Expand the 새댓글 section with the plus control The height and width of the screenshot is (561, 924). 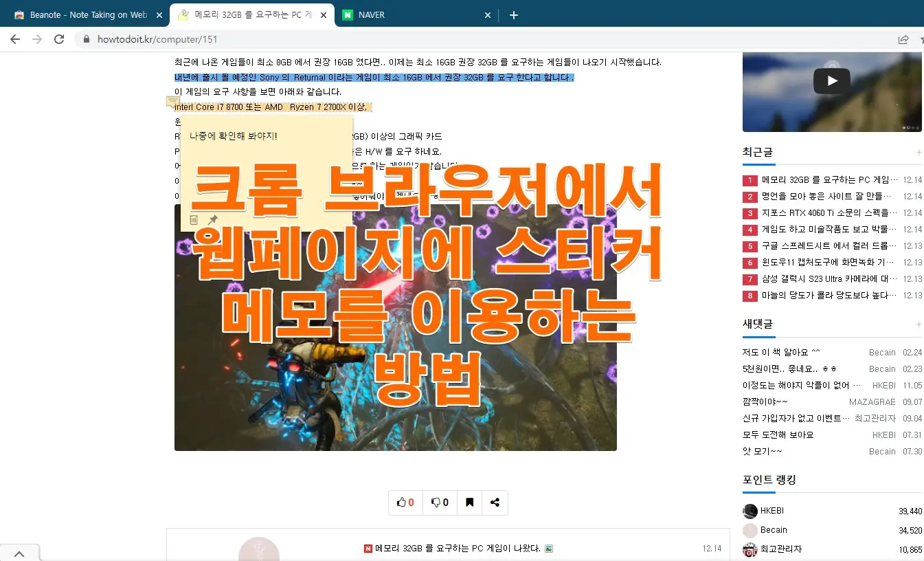coord(919,324)
